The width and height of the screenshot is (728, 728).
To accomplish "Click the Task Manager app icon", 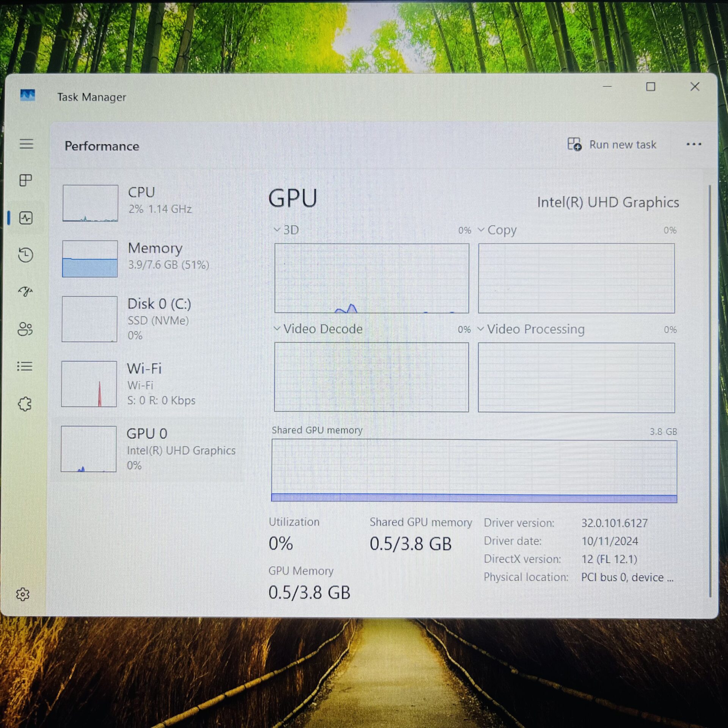I will click(x=27, y=95).
